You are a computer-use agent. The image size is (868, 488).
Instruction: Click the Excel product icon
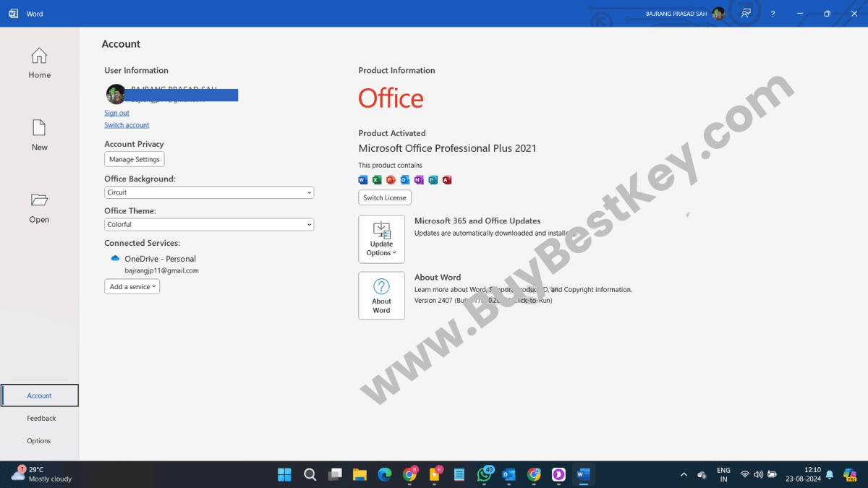[x=377, y=180]
